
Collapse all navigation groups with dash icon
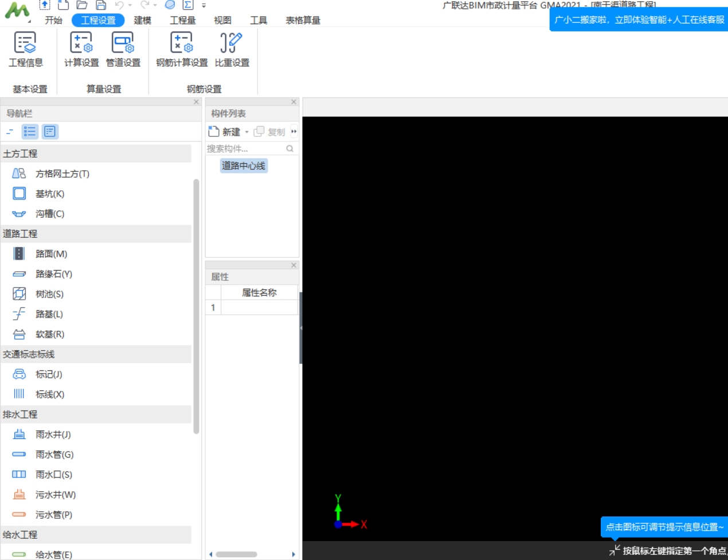pyautogui.click(x=10, y=132)
